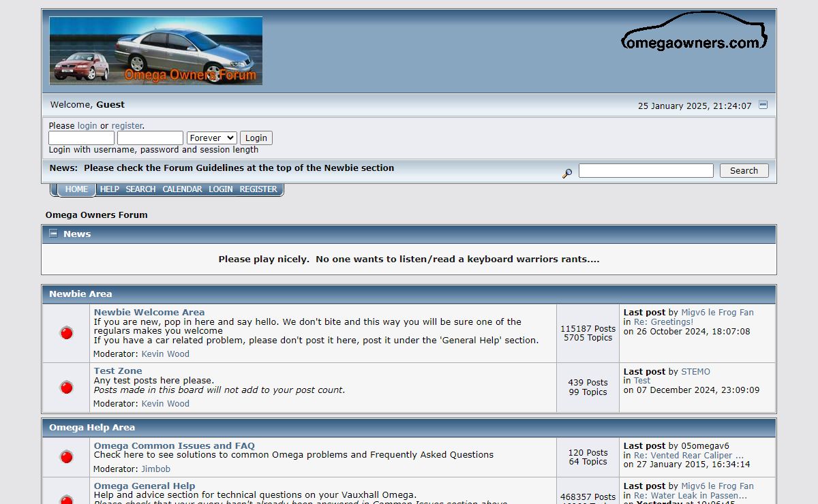This screenshot has width=818, height=504.
Task: Open the session length dropdown showing Forever
Action: click(211, 138)
